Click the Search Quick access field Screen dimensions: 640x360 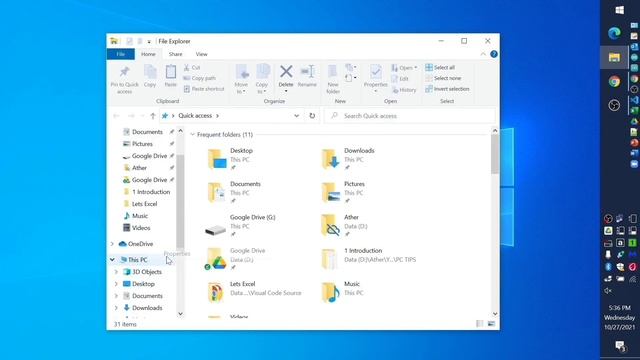pos(410,116)
